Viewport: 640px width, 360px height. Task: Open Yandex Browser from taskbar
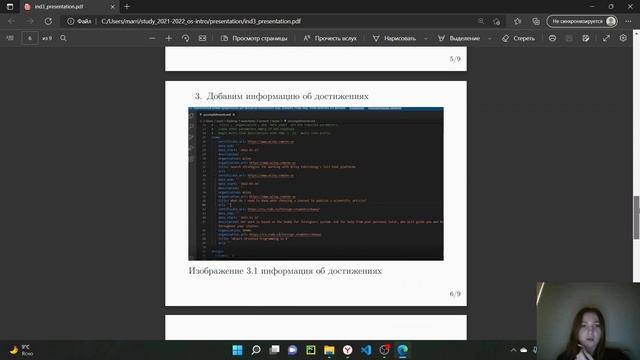347,350
